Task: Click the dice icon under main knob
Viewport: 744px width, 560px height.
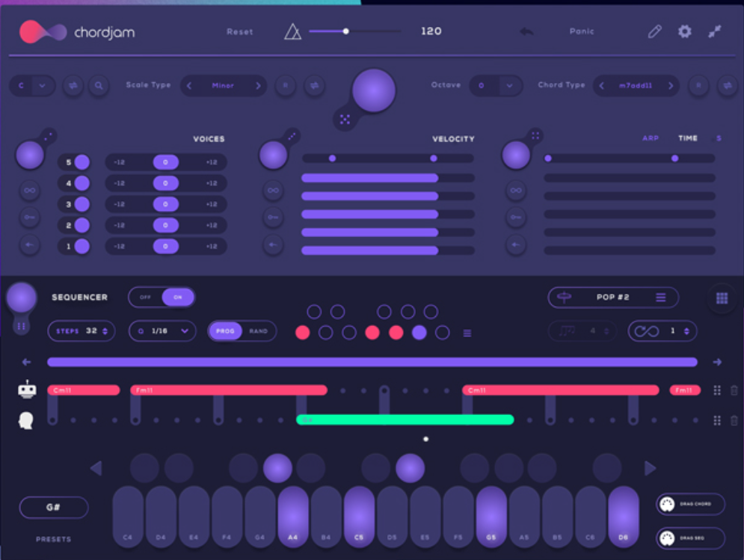Action: point(345,120)
